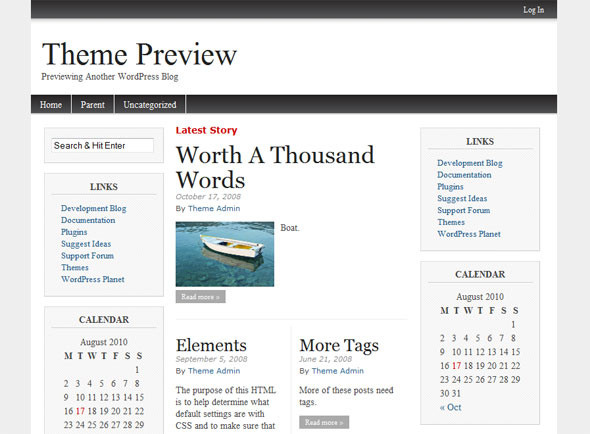Click the Log In link

pos(533,10)
